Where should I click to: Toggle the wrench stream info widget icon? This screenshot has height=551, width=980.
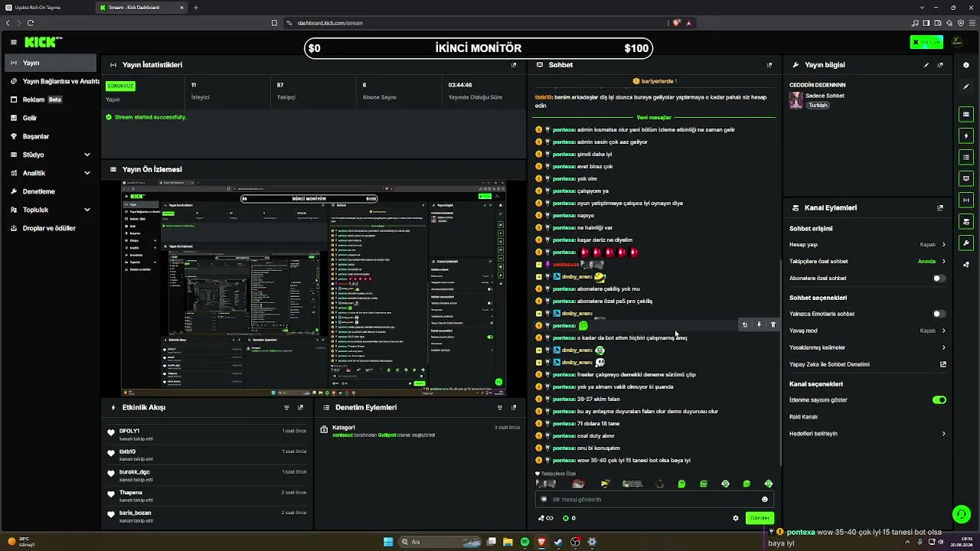966,243
